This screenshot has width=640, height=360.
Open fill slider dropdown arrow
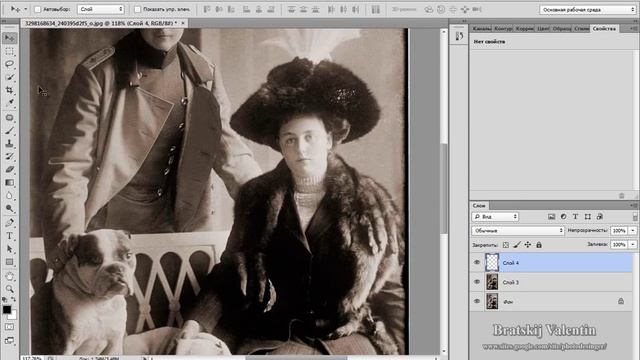coord(633,244)
